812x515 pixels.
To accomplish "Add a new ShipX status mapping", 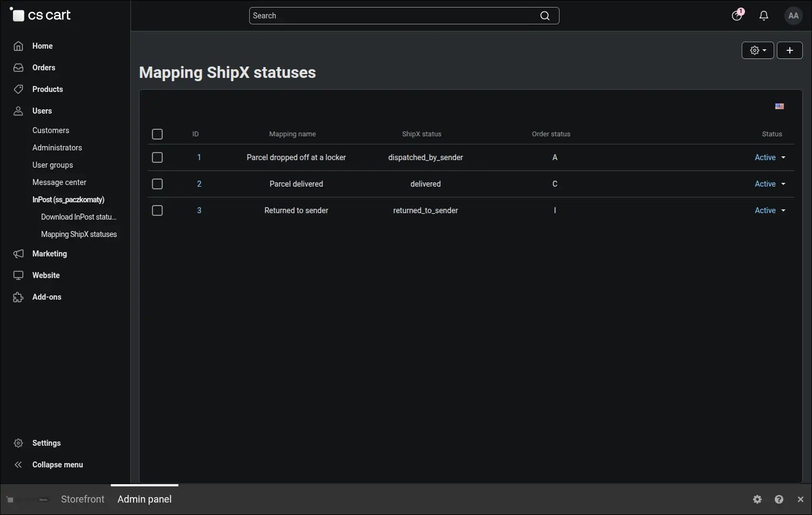I will point(790,50).
